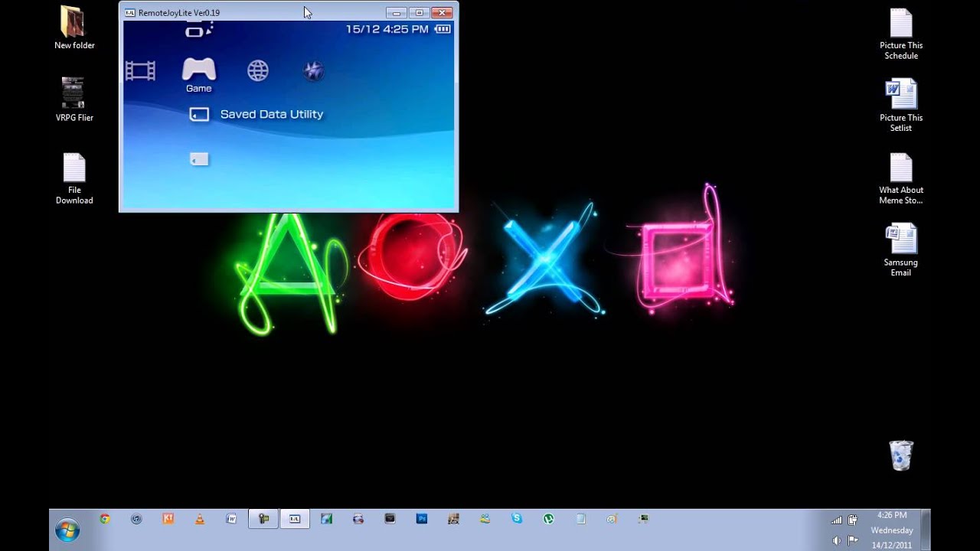
Task: Minimize the RemoteJoyLite window
Action: (x=397, y=13)
